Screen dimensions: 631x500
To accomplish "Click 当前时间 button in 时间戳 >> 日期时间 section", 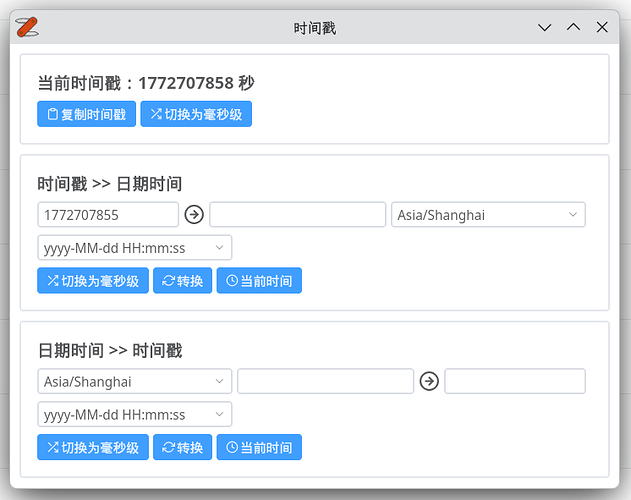I will pos(259,281).
